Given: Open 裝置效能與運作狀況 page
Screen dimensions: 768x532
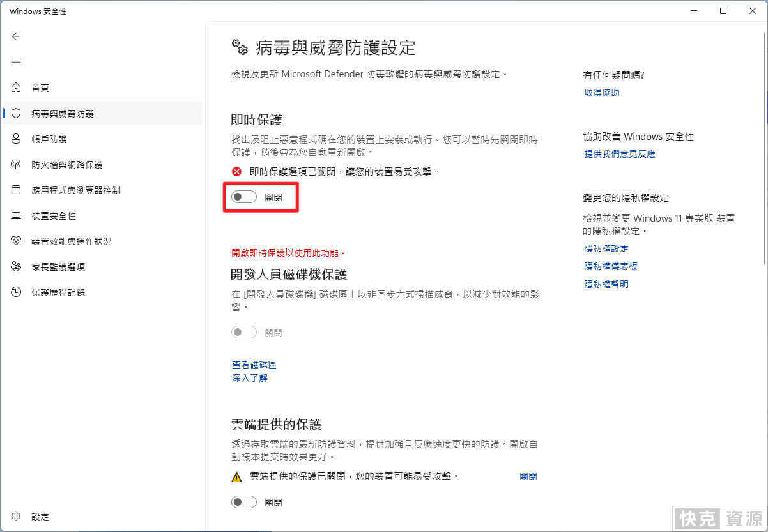Looking at the screenshot, I should [102, 241].
